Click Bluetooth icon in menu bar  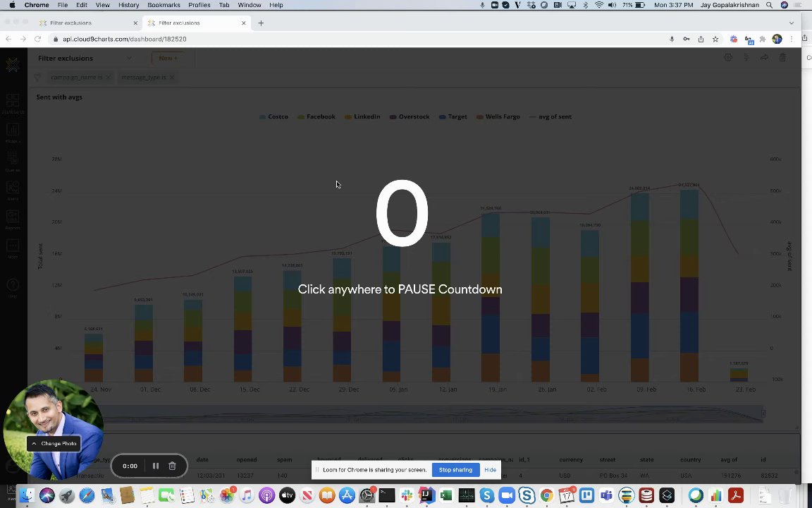[x=586, y=5]
